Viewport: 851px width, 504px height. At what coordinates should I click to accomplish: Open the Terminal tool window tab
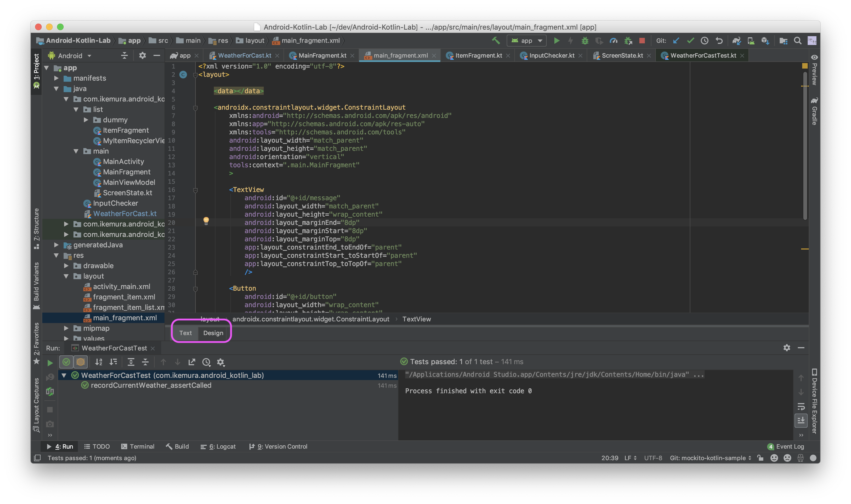[x=138, y=446]
